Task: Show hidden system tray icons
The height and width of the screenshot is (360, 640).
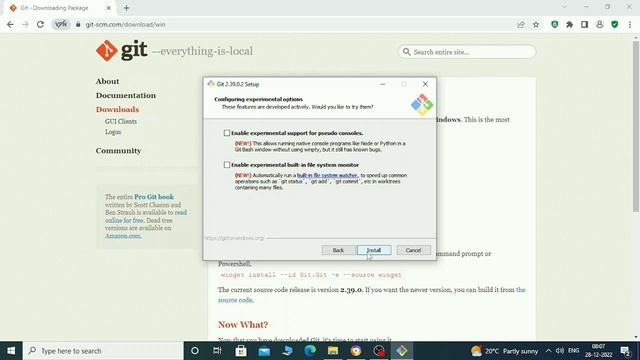Action: [x=548, y=351]
